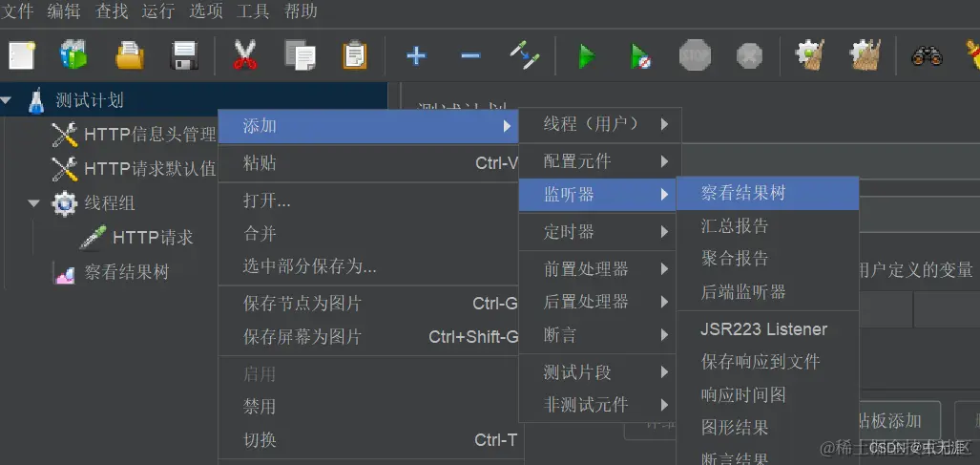The width and height of the screenshot is (980, 465).
Task: Choose 禁用 in the context menu
Action: (x=368, y=408)
